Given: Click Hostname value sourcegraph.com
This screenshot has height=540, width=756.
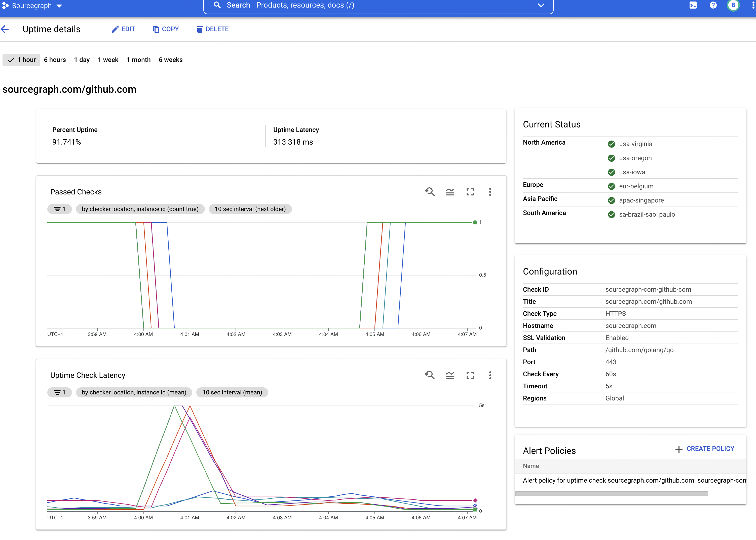Looking at the screenshot, I should coord(631,325).
